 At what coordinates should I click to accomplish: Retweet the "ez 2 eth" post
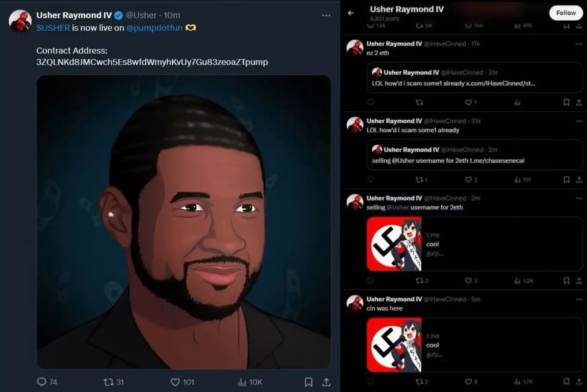pyautogui.click(x=420, y=103)
